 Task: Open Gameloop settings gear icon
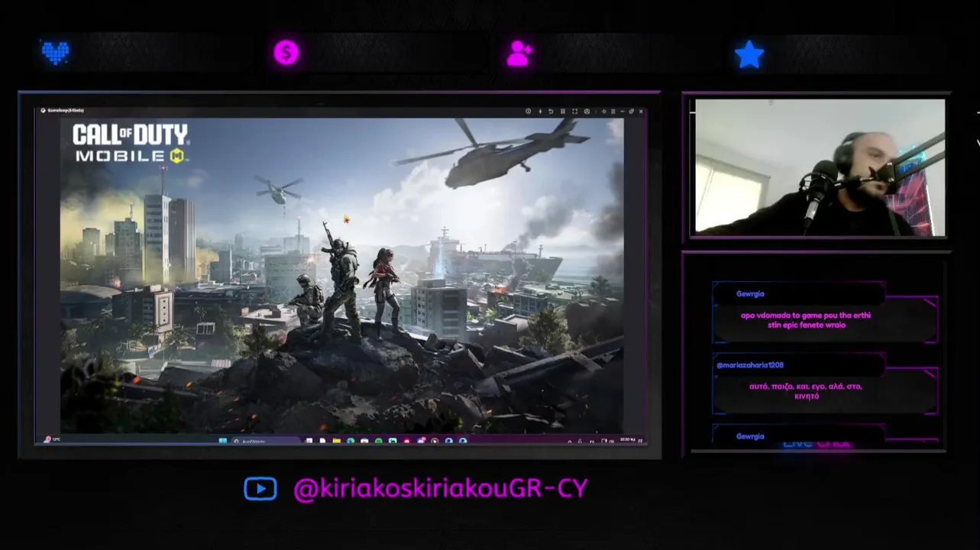click(603, 112)
